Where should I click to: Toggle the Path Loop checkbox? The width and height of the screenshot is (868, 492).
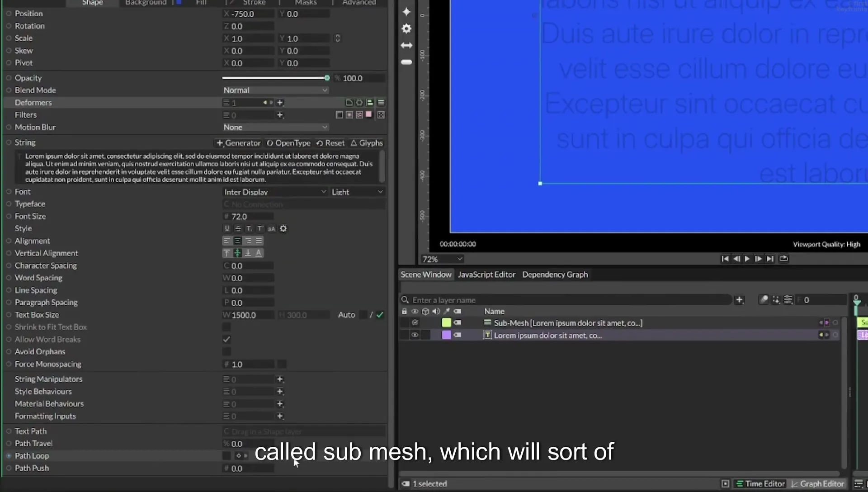[226, 456]
